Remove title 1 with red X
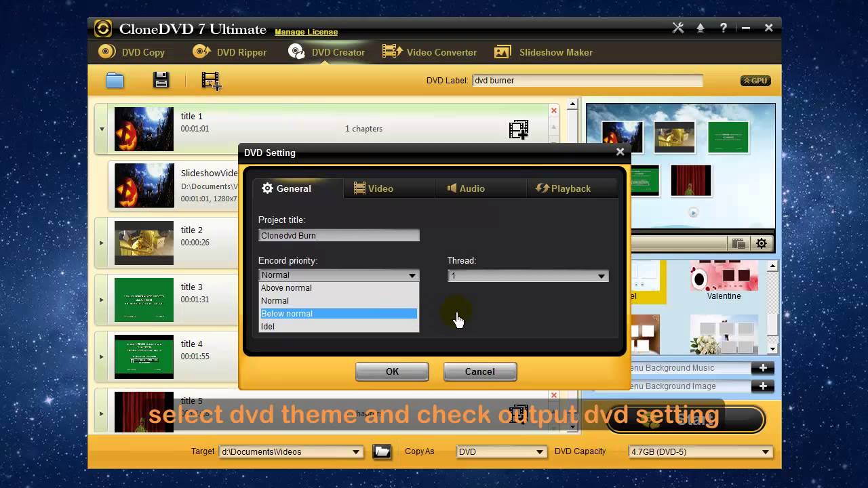Viewport: 868px width, 488px height. (554, 110)
